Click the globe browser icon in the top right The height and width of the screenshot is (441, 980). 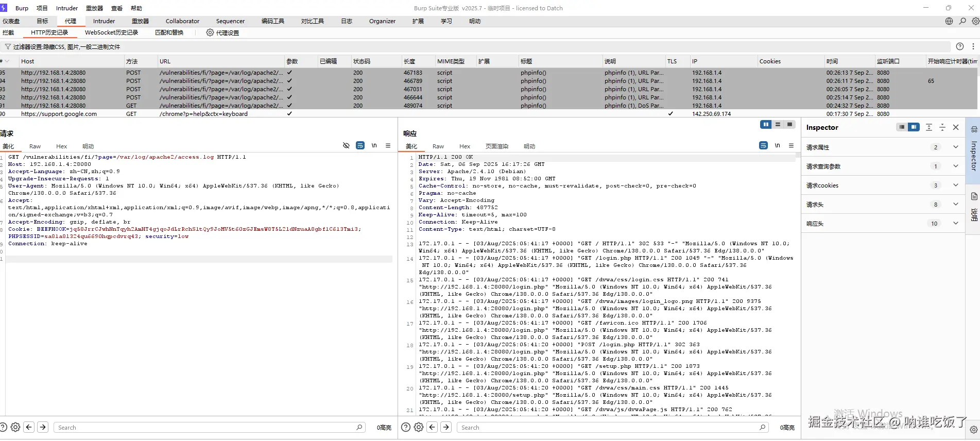(949, 21)
